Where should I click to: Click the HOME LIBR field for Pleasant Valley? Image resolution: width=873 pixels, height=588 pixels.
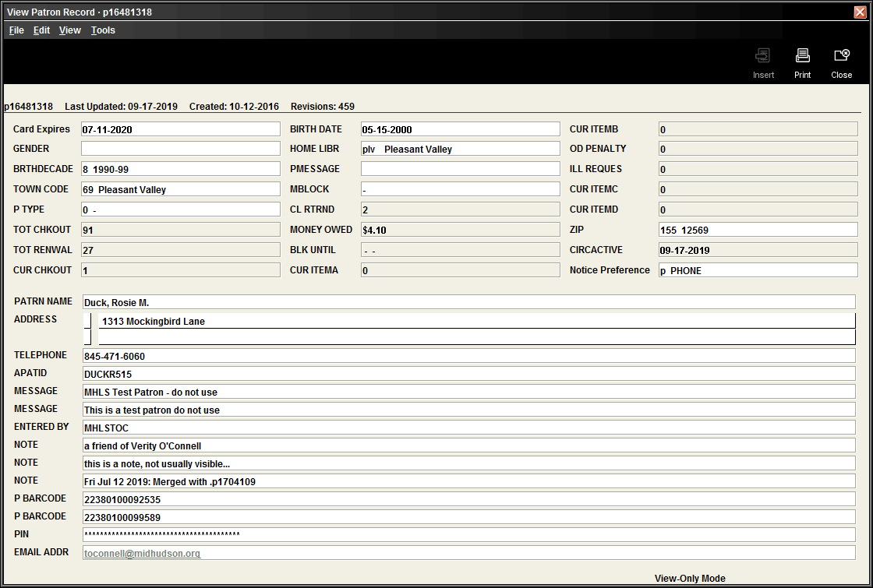point(460,149)
